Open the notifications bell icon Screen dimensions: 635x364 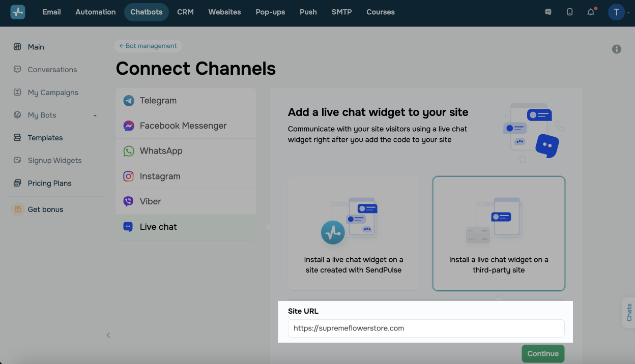coord(591,12)
